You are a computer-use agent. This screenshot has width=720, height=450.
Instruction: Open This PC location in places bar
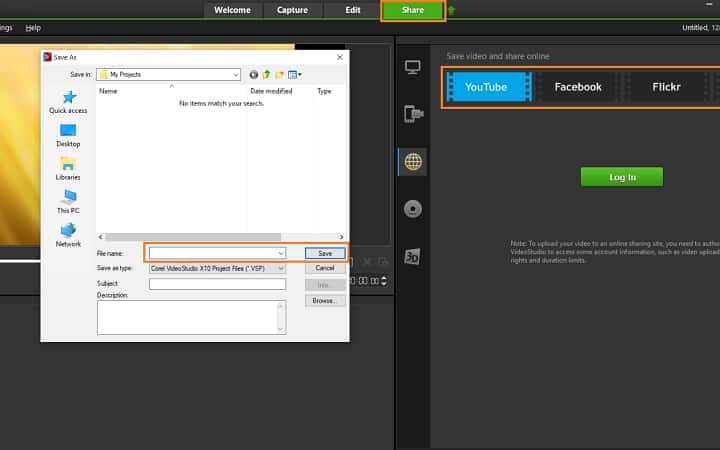click(x=68, y=201)
